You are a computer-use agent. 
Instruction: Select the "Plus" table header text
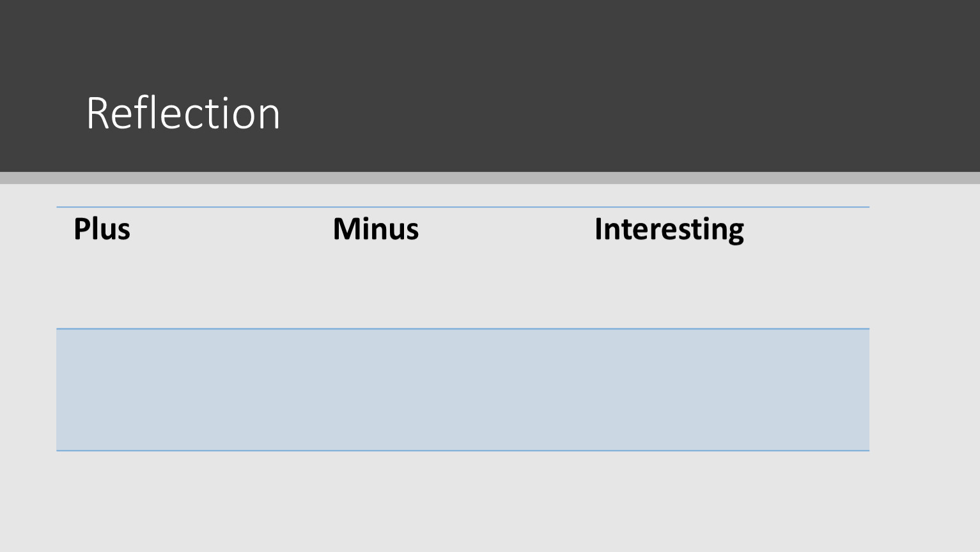pos(102,229)
